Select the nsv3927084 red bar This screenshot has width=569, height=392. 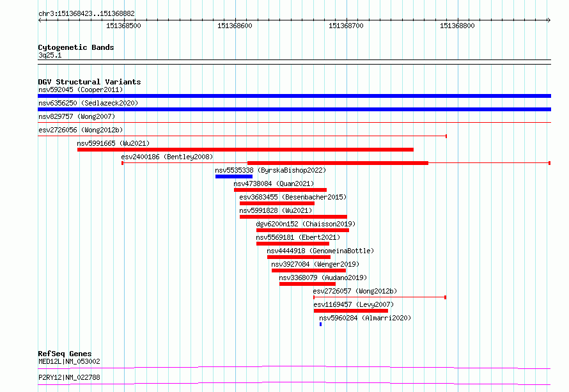tap(309, 270)
